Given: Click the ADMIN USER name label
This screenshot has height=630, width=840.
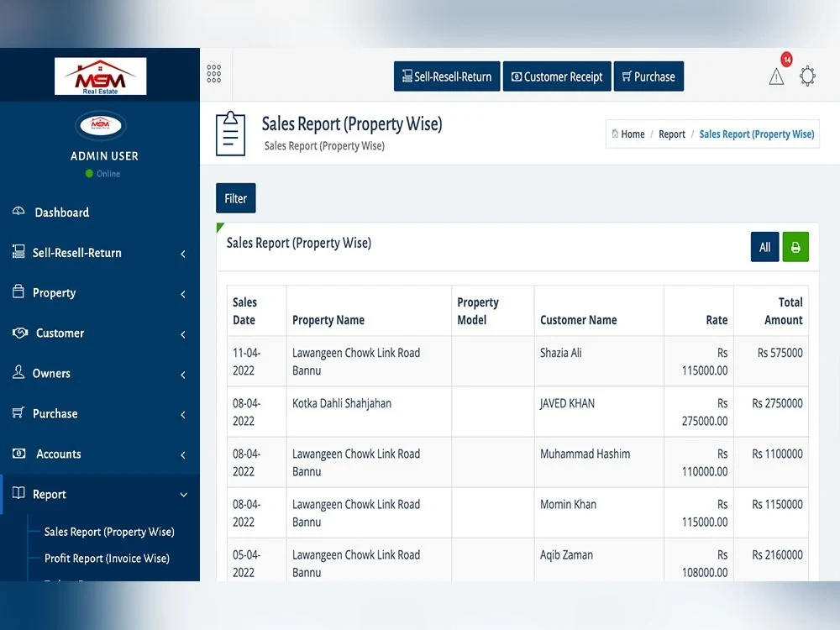Looking at the screenshot, I should coord(104,156).
